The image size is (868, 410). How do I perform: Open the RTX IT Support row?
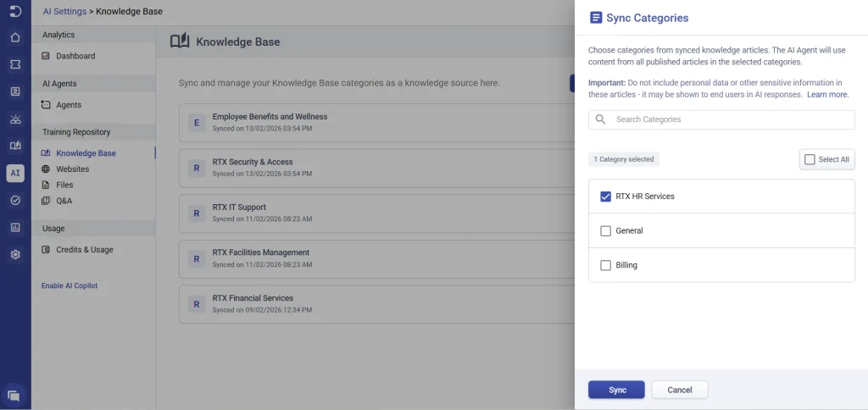(376, 213)
